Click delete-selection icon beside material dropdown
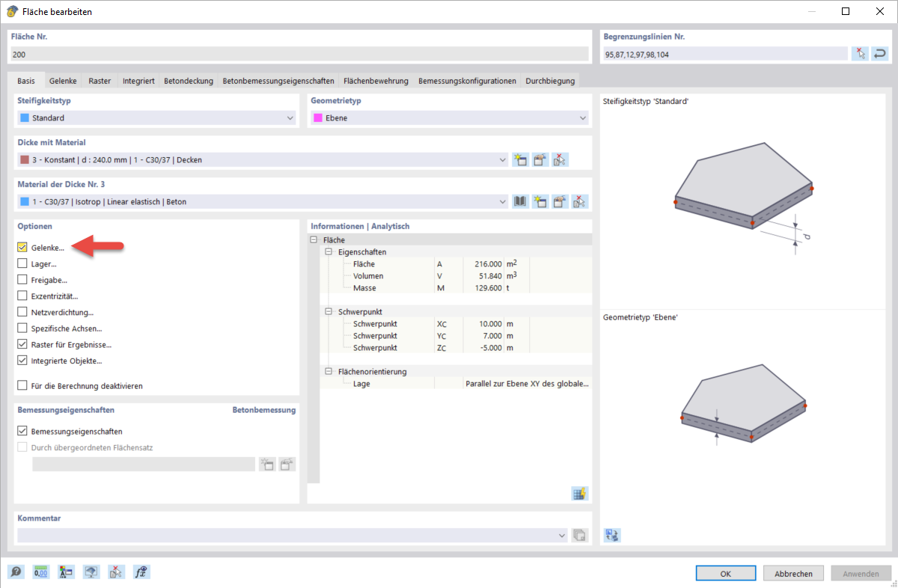The width and height of the screenshot is (898, 588). pos(580,201)
